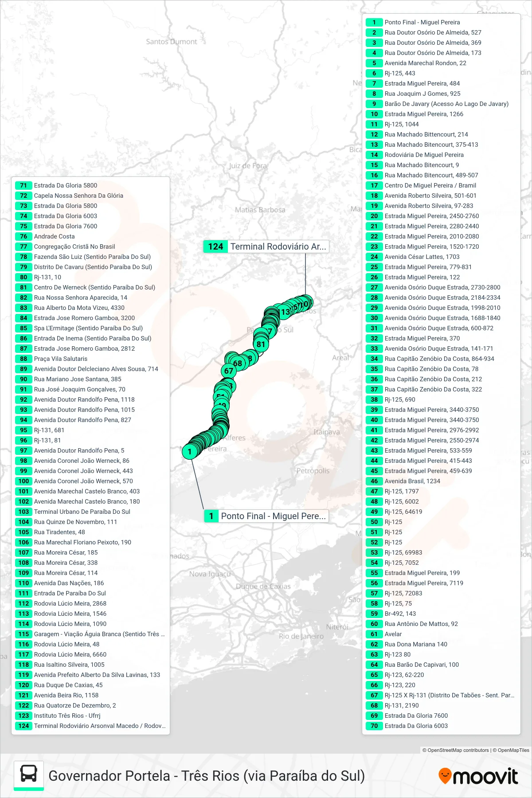The image size is (532, 798).
Task: Select stop Centro De Werneck (Sentido Paraíba Do Sul)
Action: (x=86, y=287)
